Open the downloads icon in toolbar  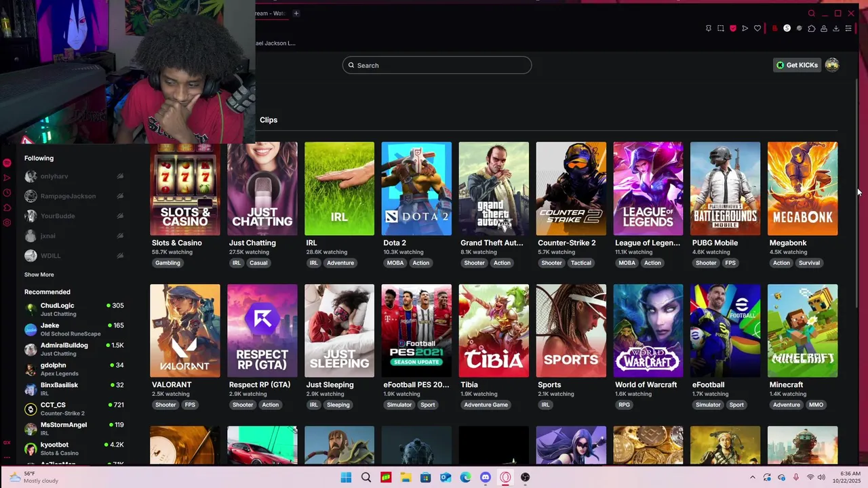tap(835, 28)
